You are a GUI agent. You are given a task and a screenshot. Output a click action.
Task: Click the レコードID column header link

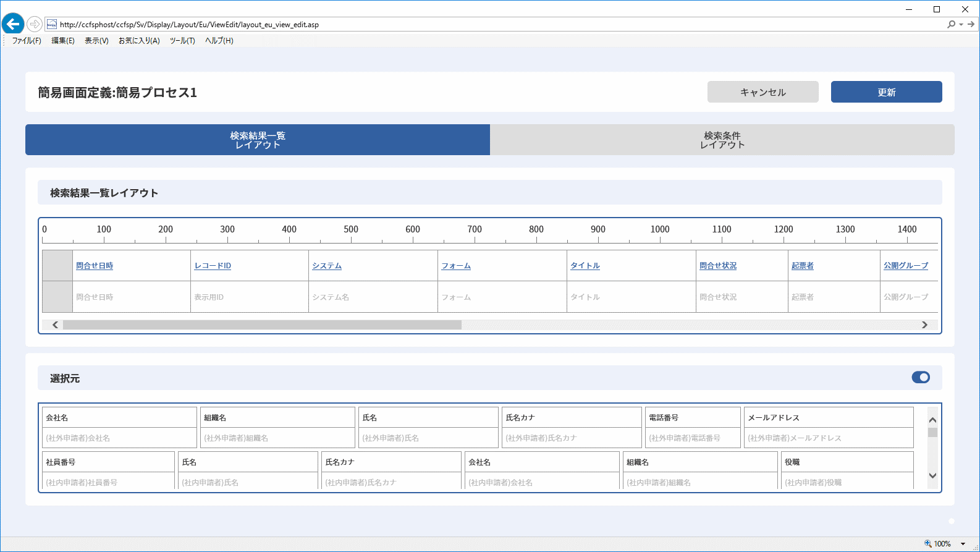click(213, 266)
